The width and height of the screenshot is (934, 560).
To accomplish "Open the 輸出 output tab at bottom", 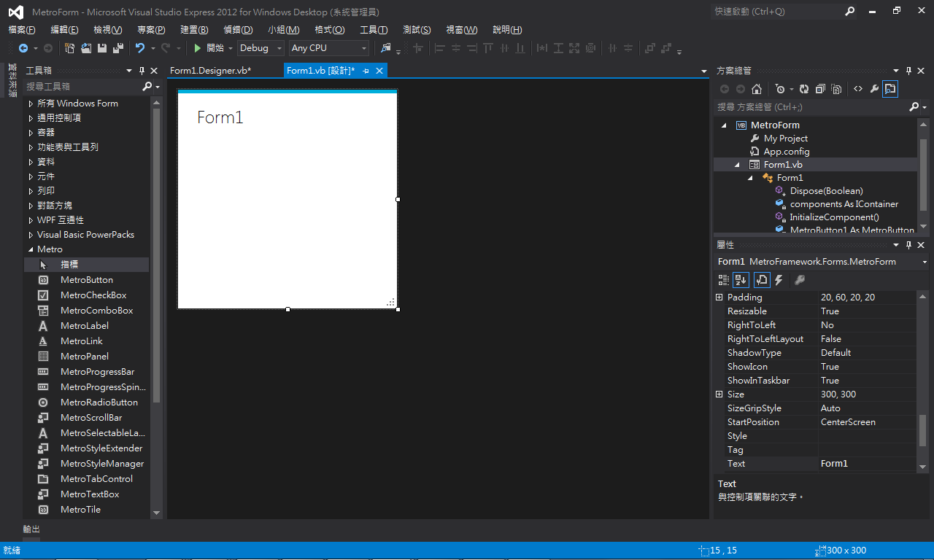I will (x=31, y=529).
